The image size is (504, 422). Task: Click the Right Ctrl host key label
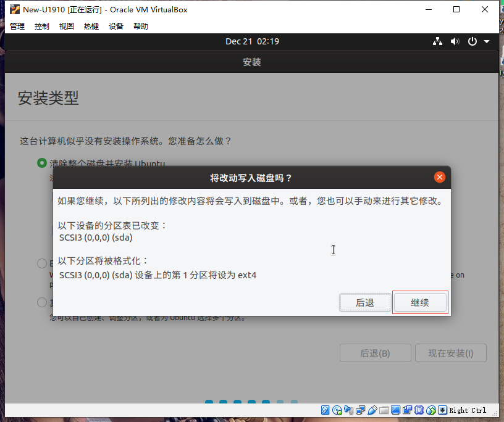(x=468, y=410)
